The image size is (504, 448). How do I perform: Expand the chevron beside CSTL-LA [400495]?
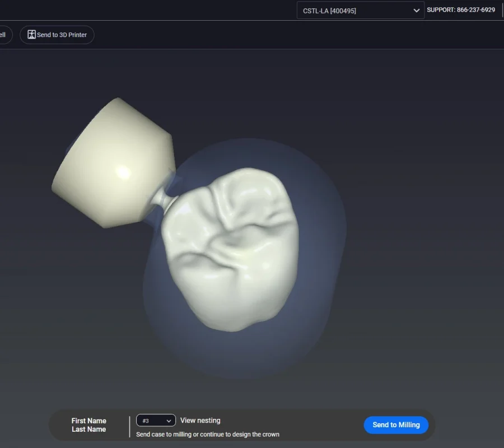click(416, 11)
